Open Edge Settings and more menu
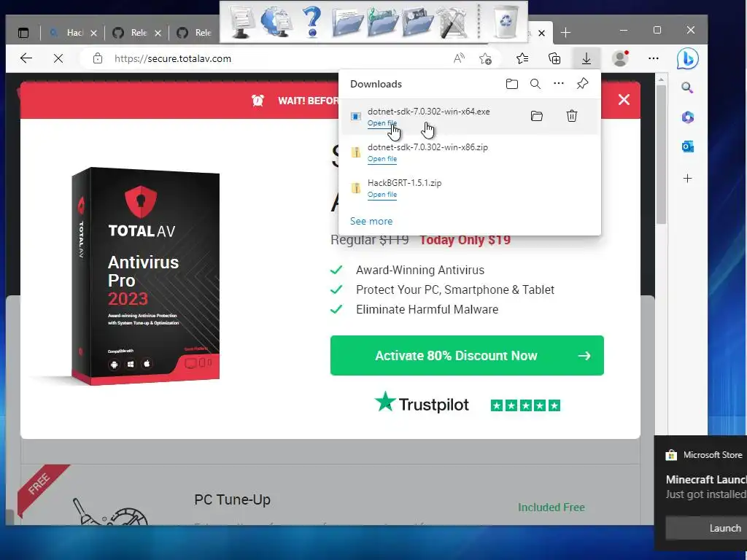The height and width of the screenshot is (560, 747). [x=653, y=58]
